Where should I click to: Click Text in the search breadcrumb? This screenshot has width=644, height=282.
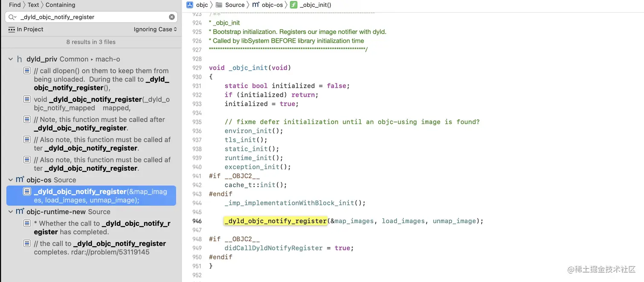coord(33,5)
